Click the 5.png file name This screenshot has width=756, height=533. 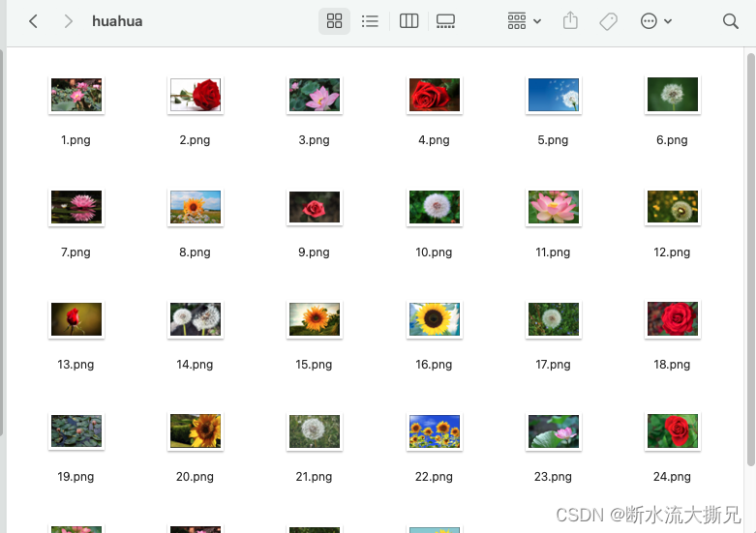coord(553,140)
